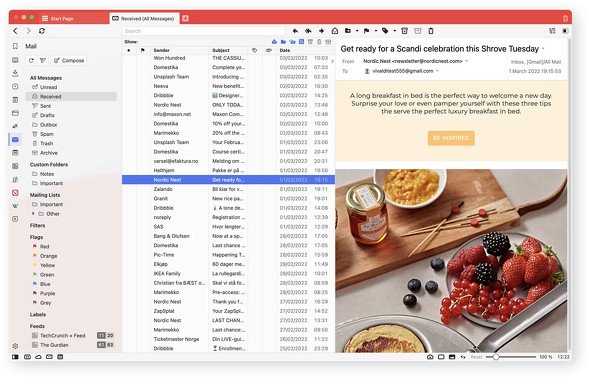Expand the Other mailing list folder
590x378 pixels.
tap(33, 214)
